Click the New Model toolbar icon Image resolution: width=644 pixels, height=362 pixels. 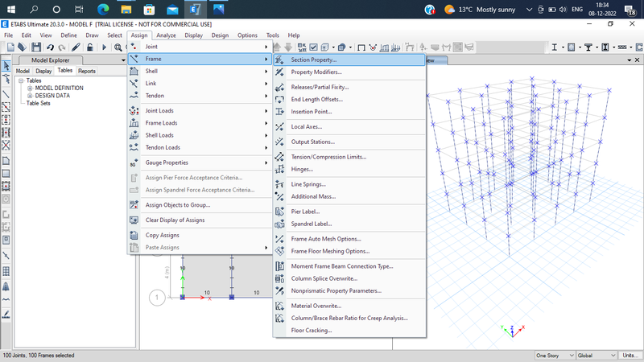10,47
